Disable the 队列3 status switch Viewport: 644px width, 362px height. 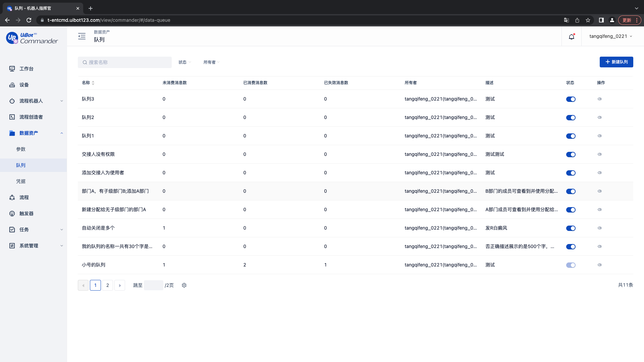[x=571, y=99]
